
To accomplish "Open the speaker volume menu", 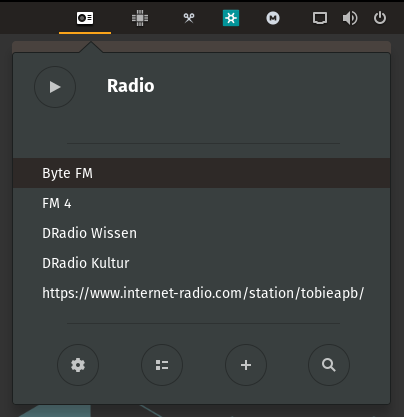I will click(x=350, y=18).
